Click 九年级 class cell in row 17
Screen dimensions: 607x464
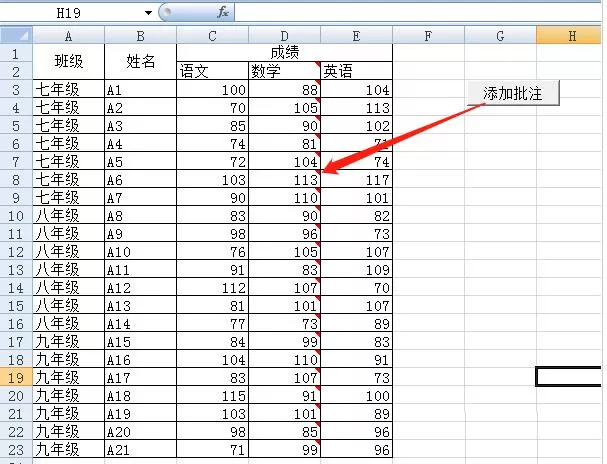pos(69,341)
